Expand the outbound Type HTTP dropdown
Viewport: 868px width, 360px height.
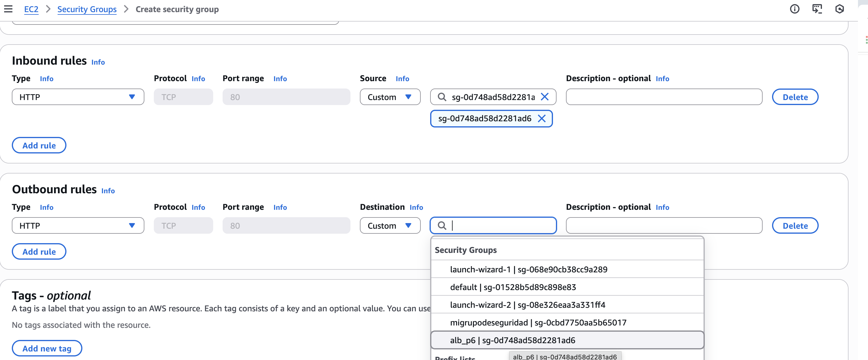(x=78, y=226)
